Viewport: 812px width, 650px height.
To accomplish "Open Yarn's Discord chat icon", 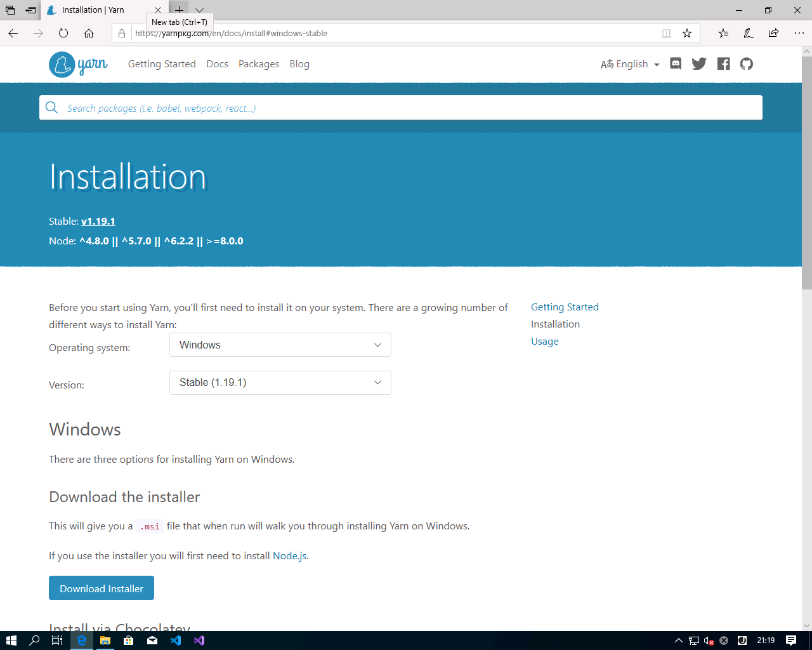I will (676, 63).
